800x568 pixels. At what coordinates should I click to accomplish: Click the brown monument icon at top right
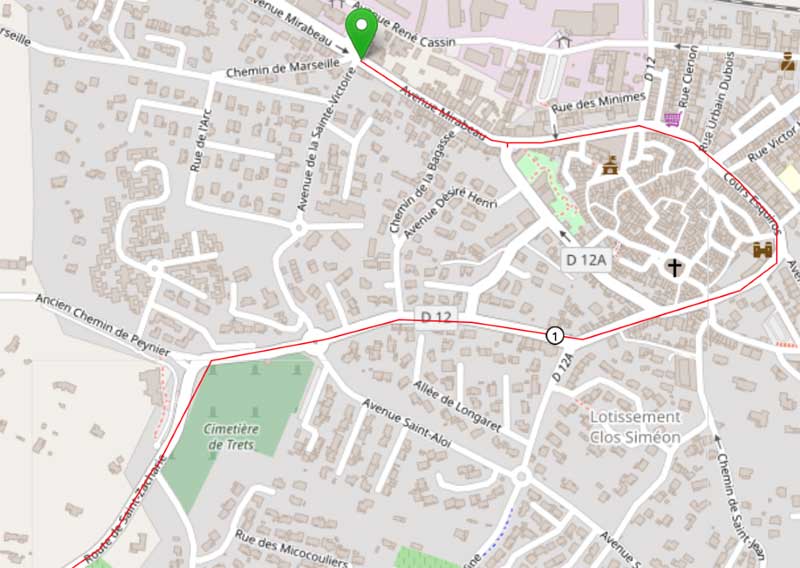(788, 61)
